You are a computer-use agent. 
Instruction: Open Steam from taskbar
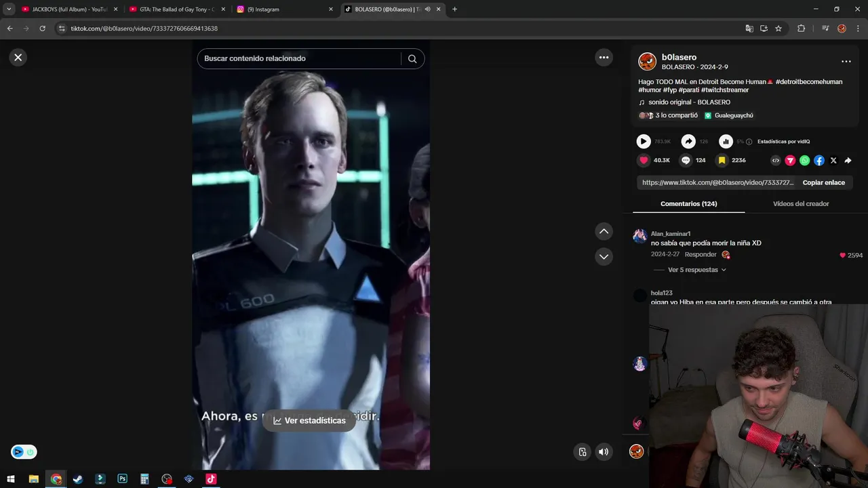click(x=78, y=479)
